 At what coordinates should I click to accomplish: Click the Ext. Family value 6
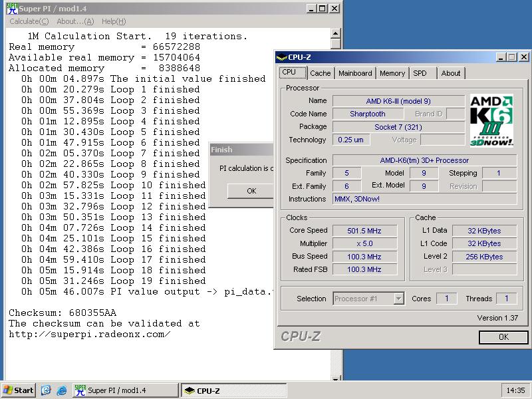click(x=346, y=186)
